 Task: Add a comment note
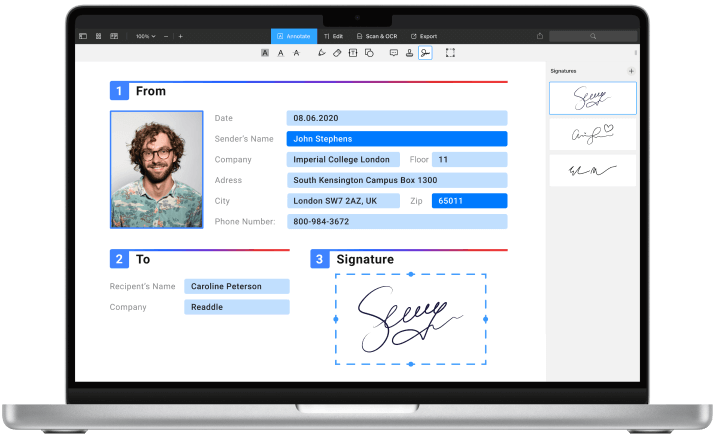tap(393, 52)
